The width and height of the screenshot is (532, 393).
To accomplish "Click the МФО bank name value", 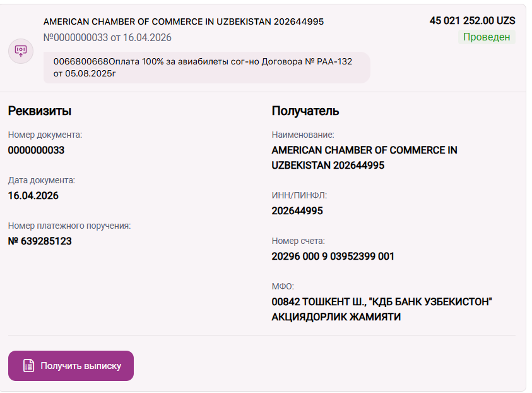I will pyautogui.click(x=381, y=310).
